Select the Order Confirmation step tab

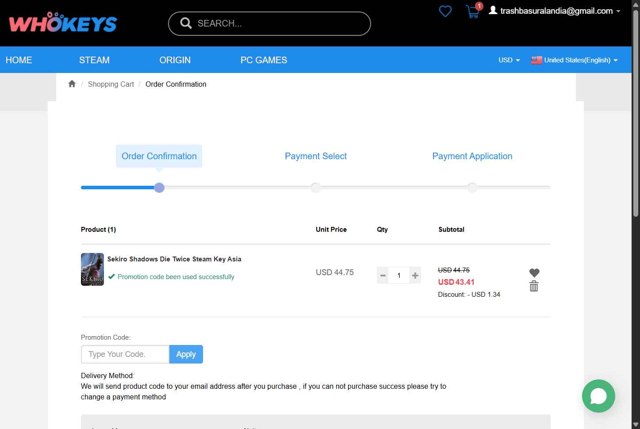click(x=159, y=156)
